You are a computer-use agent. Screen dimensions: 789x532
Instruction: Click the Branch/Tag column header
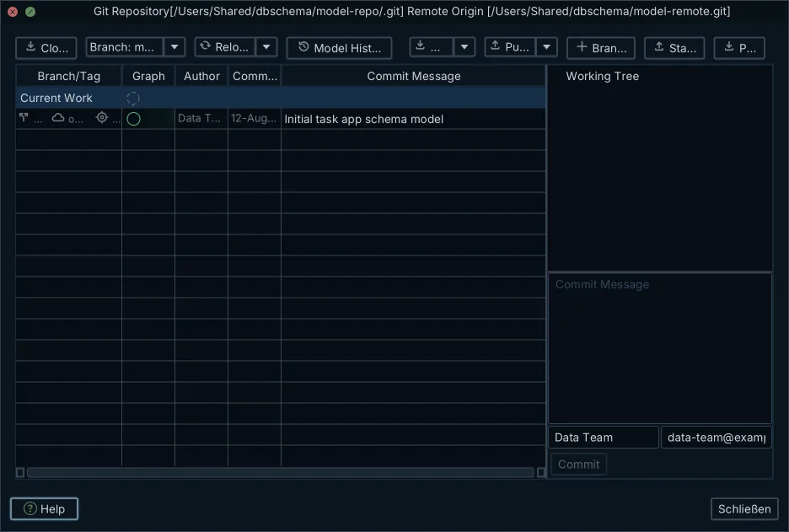click(x=69, y=76)
